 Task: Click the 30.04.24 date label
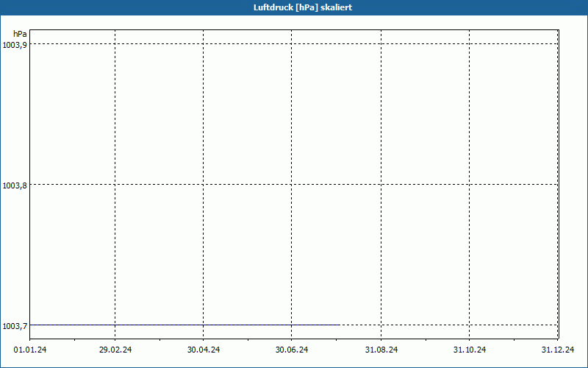(204, 350)
